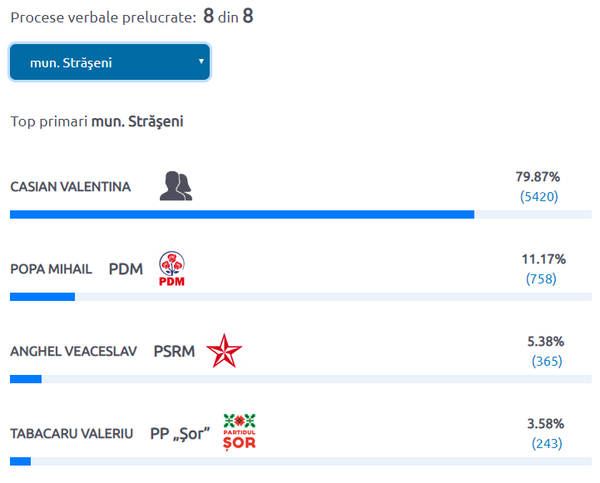600x483 pixels.
Task: Click the PDM party rose logo
Action: [x=172, y=268]
